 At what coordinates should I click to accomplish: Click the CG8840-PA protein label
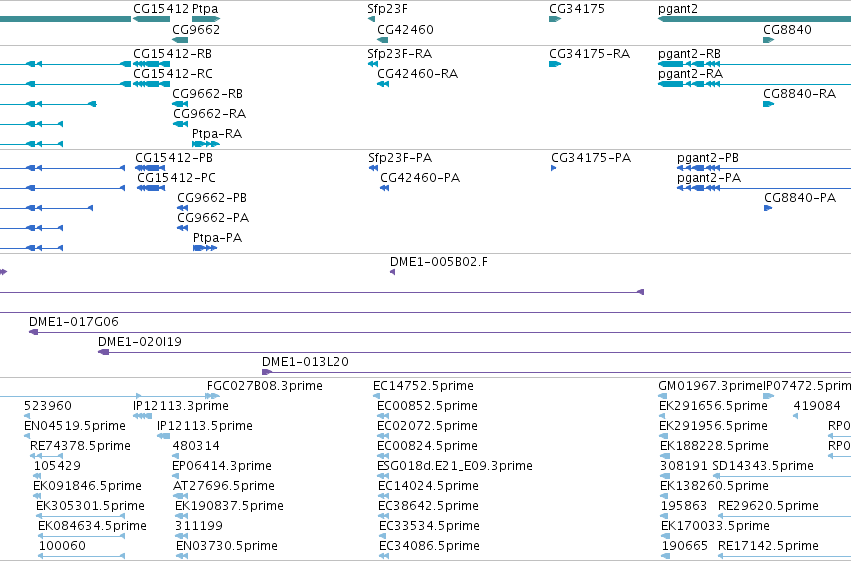click(800, 197)
